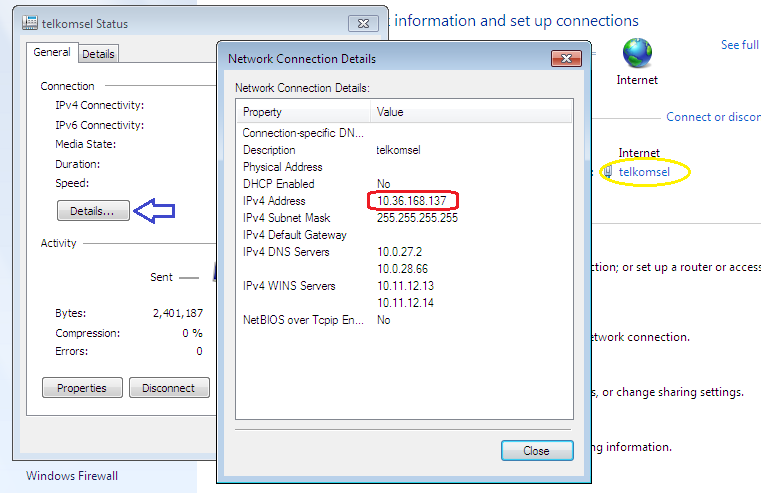The width and height of the screenshot is (761, 493).
Task: Click the Speed label
Action: [72, 183]
